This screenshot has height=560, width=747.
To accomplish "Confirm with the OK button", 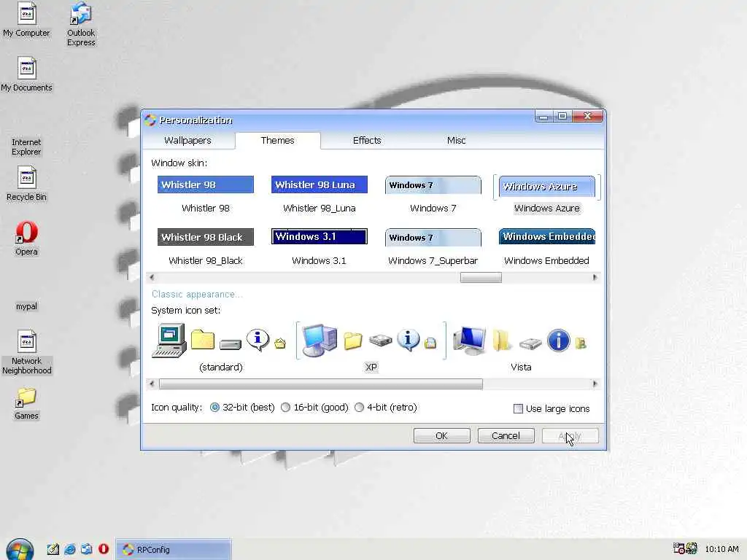I will 441,436.
